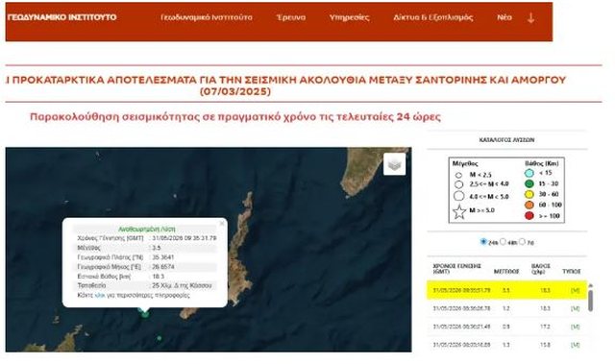Click the smallest circle for M < 2.5
Image resolution: width=615 pixels, height=364 pixels.
458,175
